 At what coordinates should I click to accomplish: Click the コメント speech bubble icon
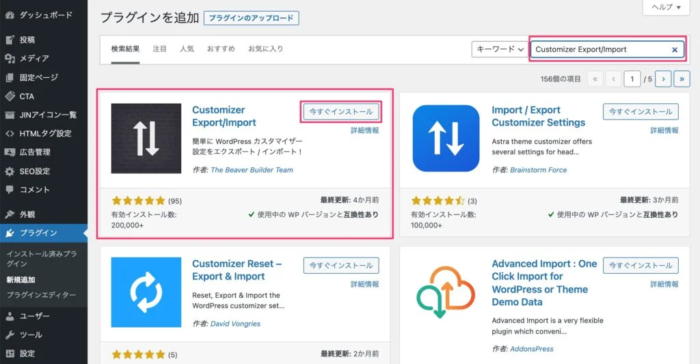[9, 190]
